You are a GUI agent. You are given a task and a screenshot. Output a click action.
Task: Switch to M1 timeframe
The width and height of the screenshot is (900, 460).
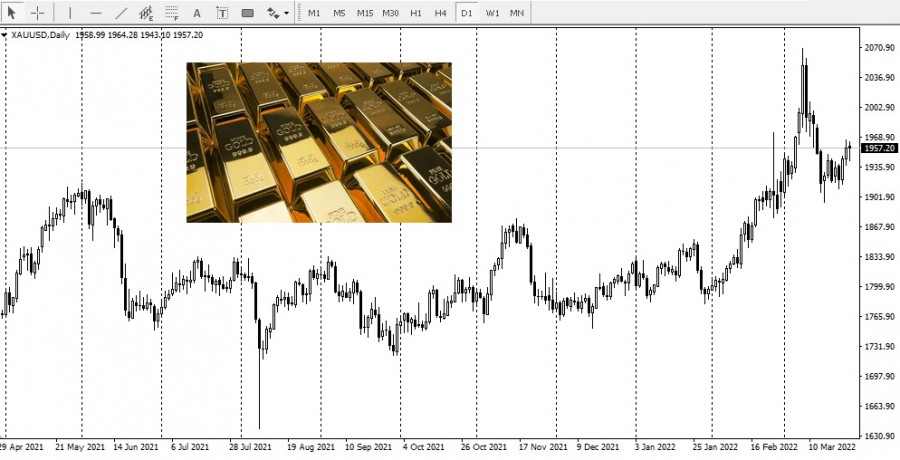[x=314, y=13]
